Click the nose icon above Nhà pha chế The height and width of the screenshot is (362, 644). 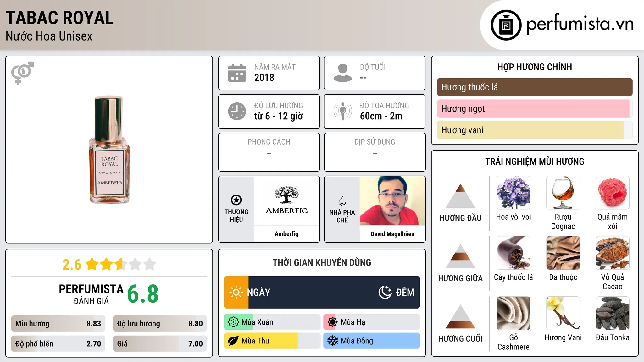pos(342,200)
